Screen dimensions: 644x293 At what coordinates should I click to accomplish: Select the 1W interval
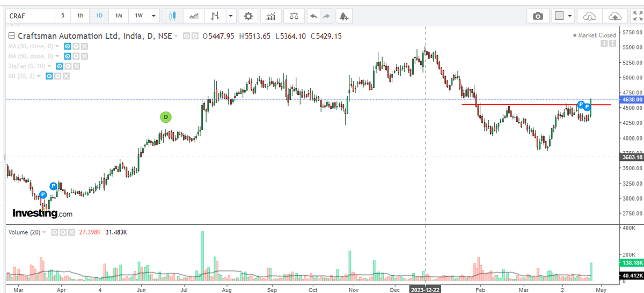pos(139,16)
